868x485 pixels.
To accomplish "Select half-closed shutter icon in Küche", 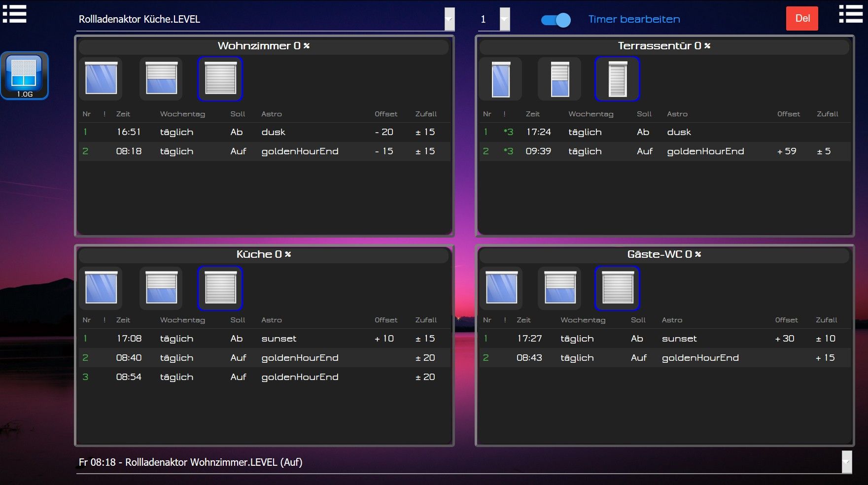I will (161, 288).
